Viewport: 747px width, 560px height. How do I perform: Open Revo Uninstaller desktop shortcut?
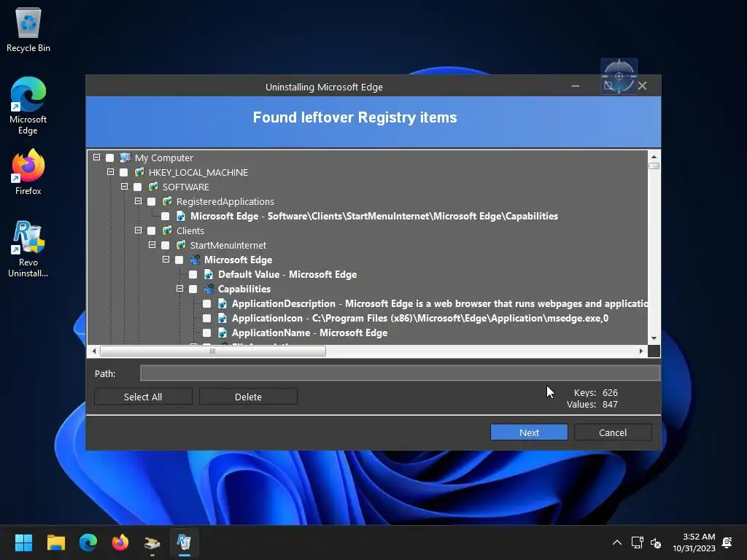[x=28, y=249]
